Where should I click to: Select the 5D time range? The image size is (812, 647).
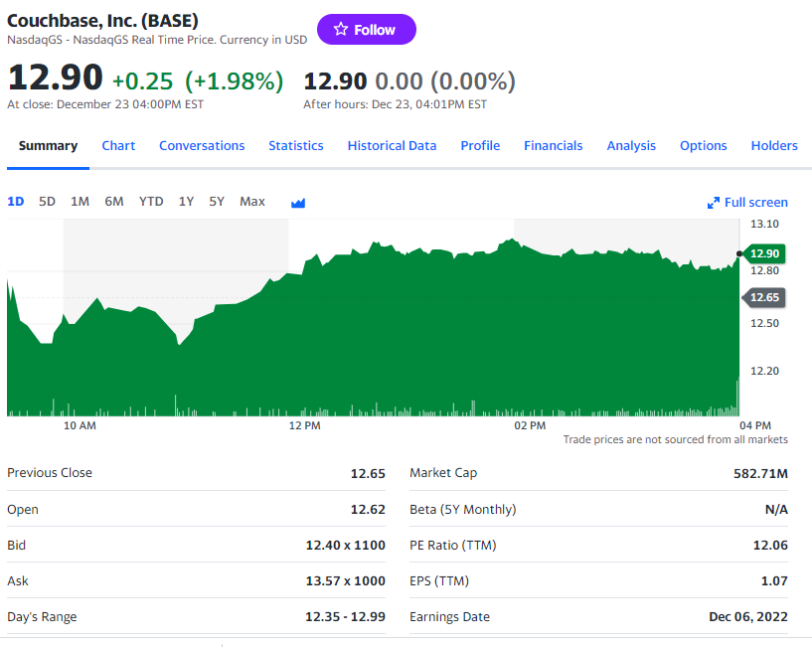(47, 202)
